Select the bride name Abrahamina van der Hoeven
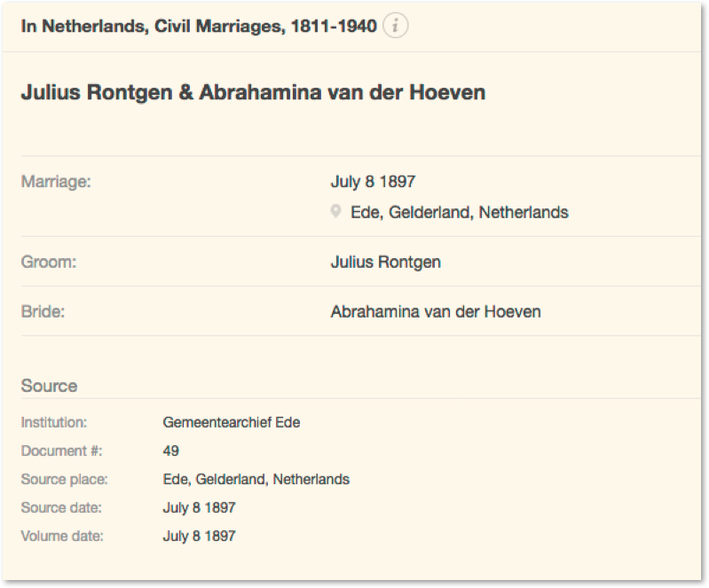Image resolution: width=709 pixels, height=588 pixels. (435, 311)
